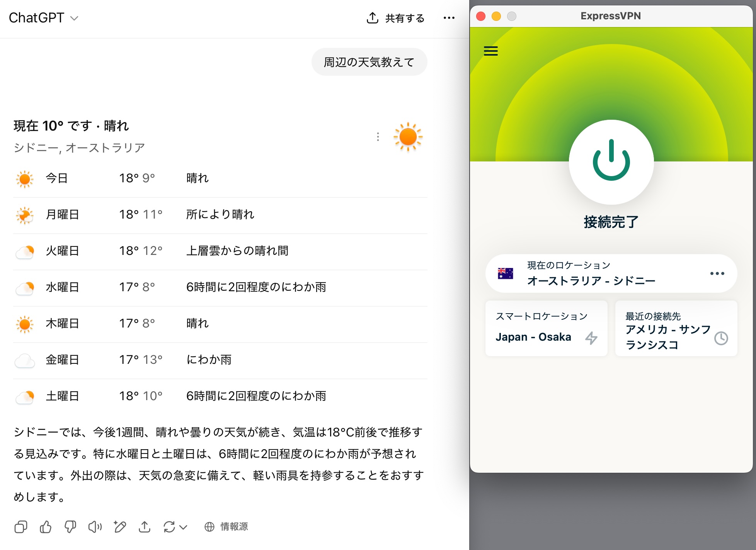
Task: Open the ChatGPT model selector dropdown
Action: (43, 18)
